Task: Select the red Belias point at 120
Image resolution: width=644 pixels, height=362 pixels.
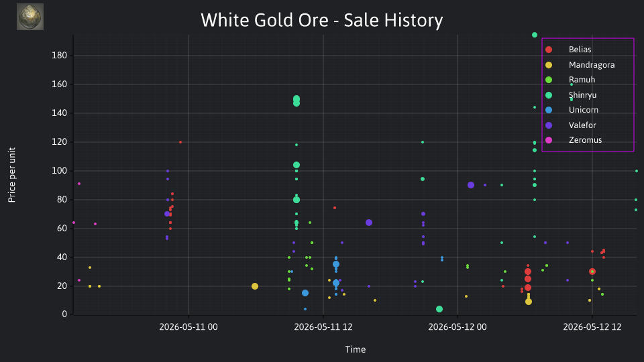Action: [180, 142]
